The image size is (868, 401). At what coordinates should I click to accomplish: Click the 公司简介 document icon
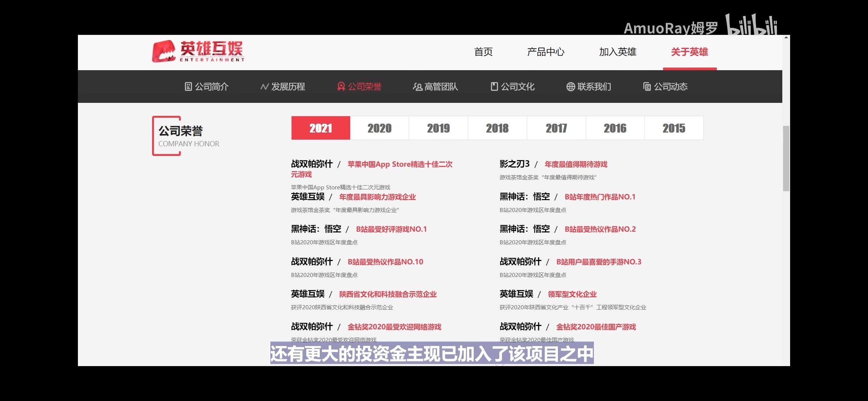point(188,87)
